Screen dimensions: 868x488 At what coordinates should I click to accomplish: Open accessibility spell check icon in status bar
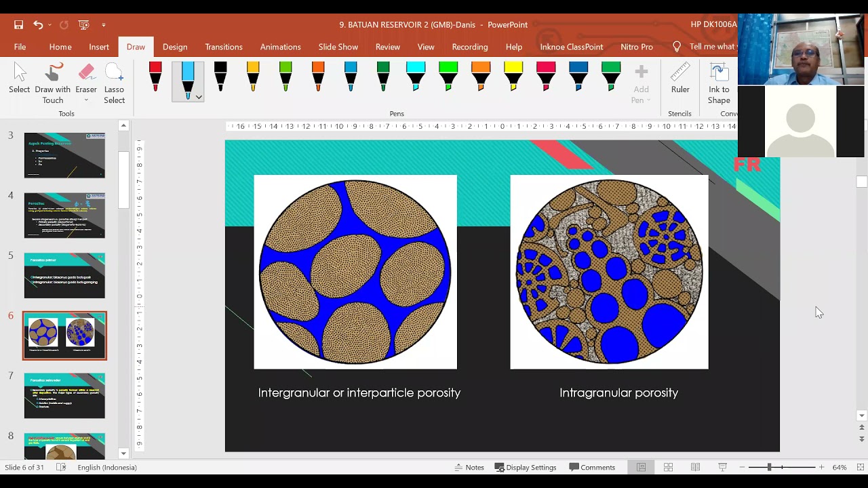[x=61, y=467]
